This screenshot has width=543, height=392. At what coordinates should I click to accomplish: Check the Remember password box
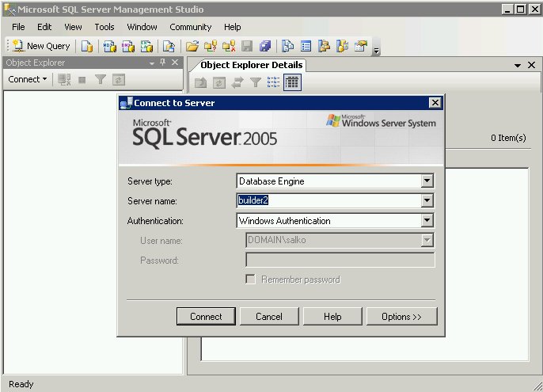tap(250, 280)
